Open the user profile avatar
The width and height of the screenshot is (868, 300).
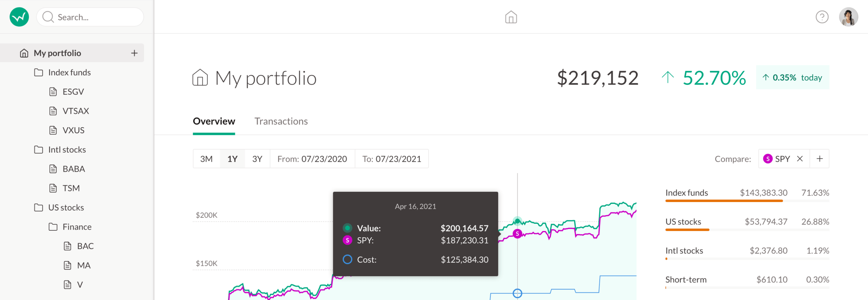point(848,17)
